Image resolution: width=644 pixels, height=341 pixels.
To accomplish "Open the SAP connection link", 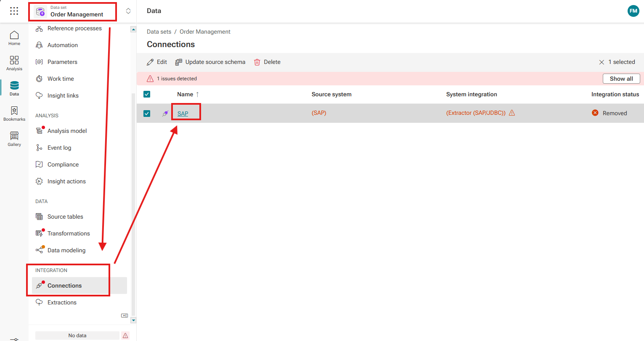I will coord(183,114).
